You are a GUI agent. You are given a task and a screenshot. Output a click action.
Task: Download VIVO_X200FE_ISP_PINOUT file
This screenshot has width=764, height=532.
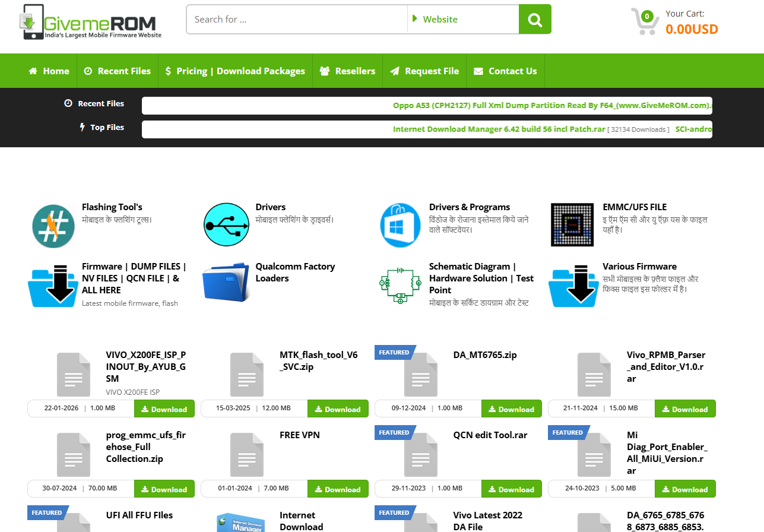pos(164,409)
